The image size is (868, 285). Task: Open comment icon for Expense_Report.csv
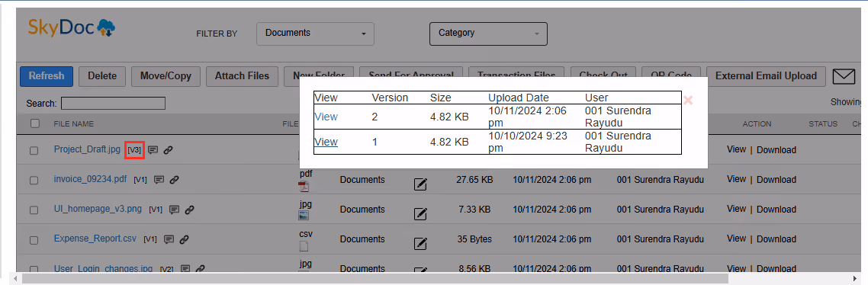point(169,239)
